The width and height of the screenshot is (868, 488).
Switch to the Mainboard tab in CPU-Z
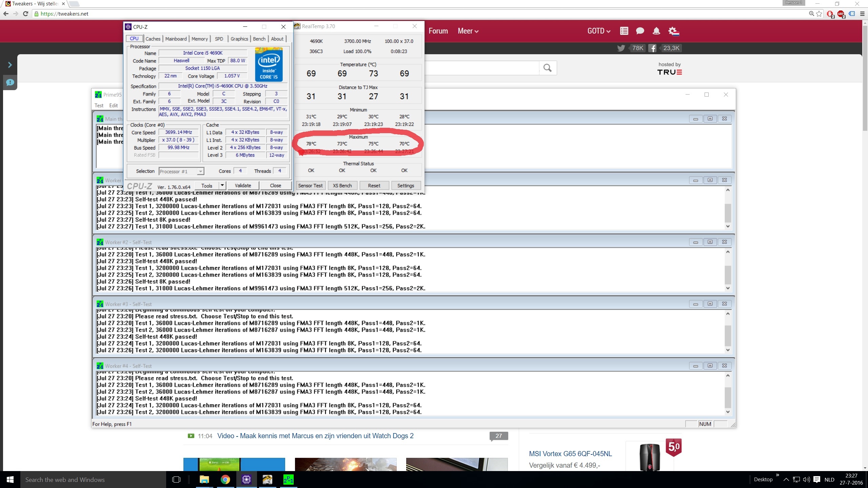(x=176, y=39)
